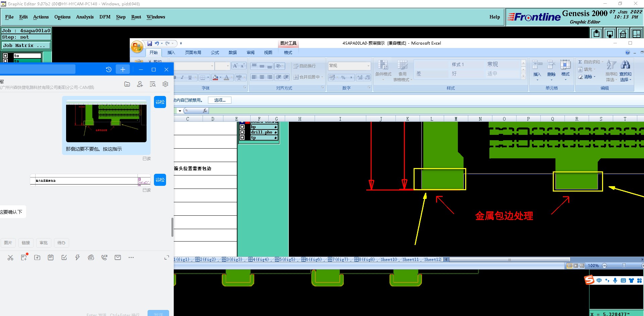Open the PCB image thumbnail in chat
The image size is (644, 316).
coord(106,121)
